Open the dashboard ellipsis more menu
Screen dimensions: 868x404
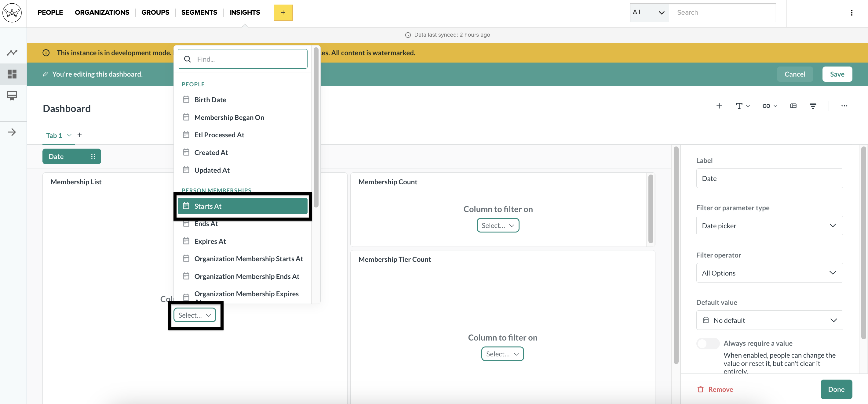[x=844, y=106]
